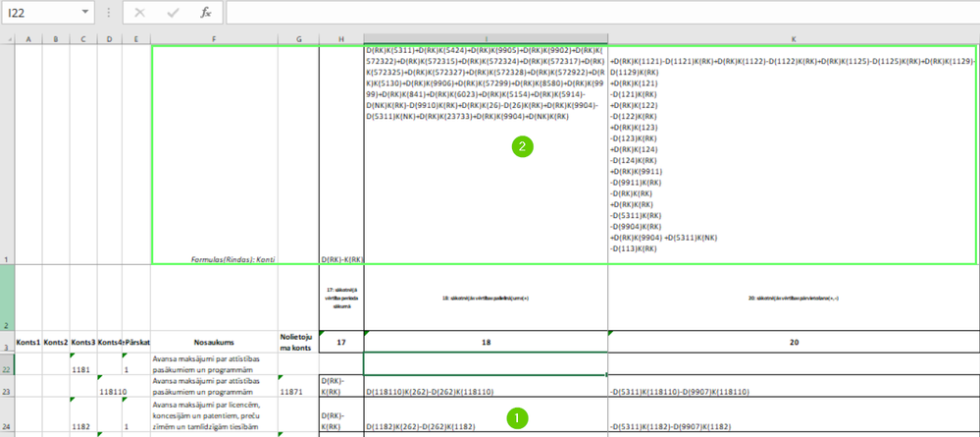
Task: Click the Pārskat value 1 in row 24
Action: point(136,414)
